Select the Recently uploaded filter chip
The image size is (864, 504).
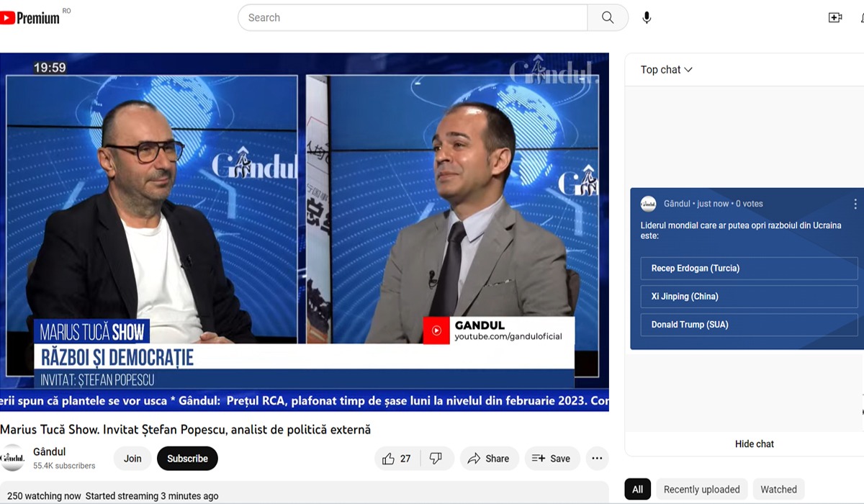(x=701, y=490)
